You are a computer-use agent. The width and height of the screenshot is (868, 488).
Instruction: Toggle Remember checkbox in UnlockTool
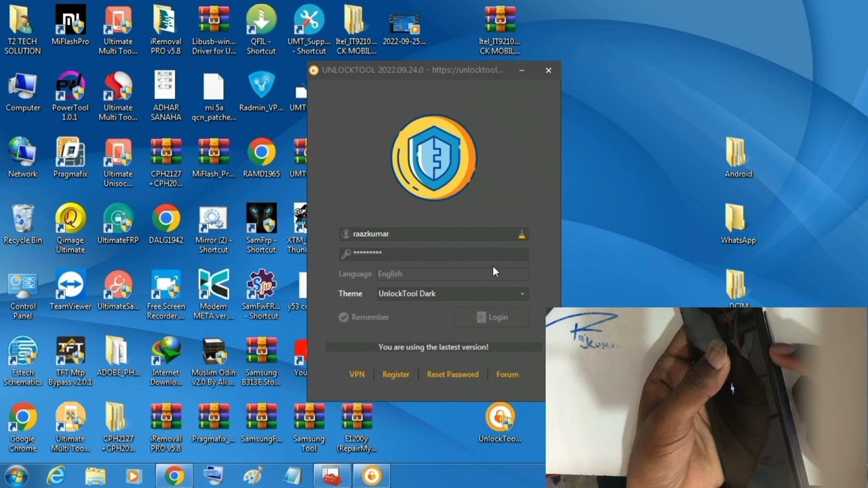point(344,317)
